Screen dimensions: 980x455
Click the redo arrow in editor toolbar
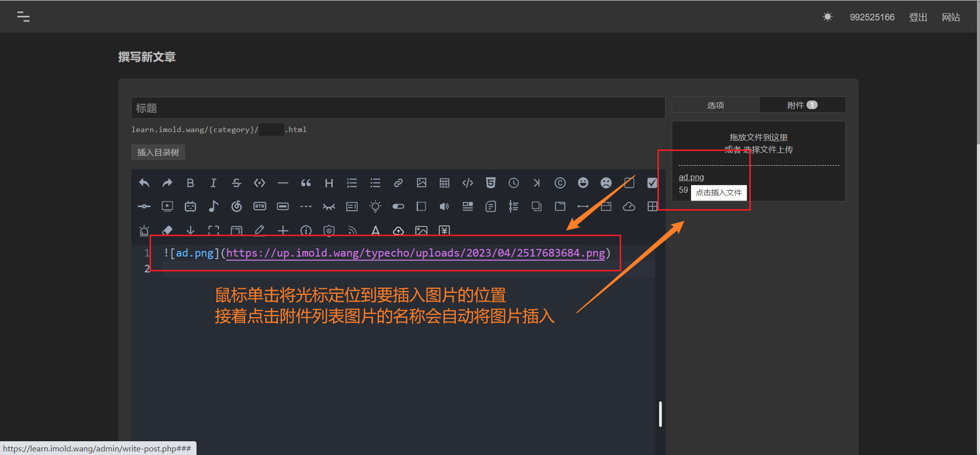pos(167,183)
